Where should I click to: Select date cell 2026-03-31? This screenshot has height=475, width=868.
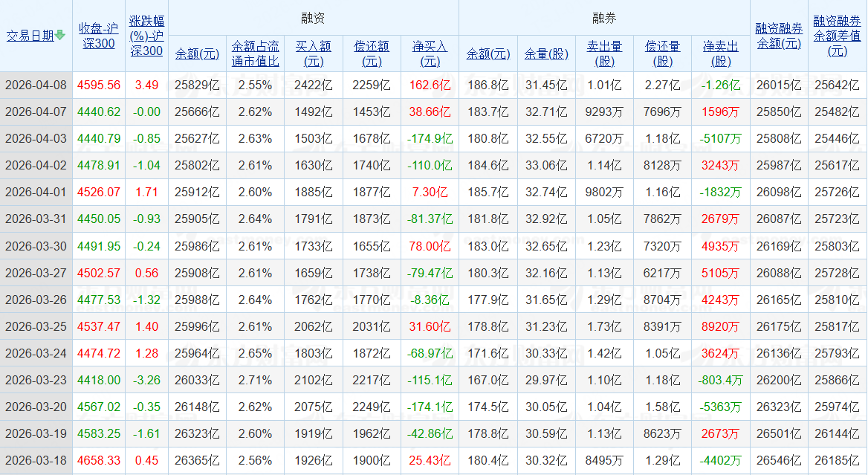click(36, 219)
